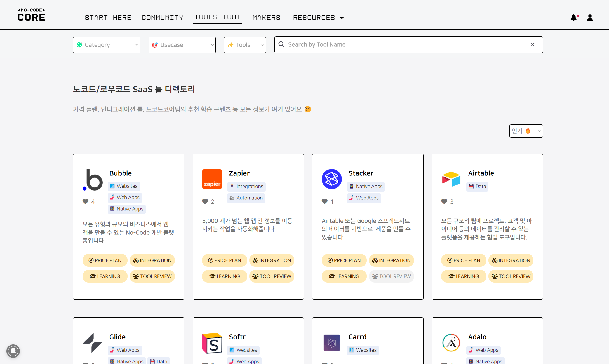Open Bubble's Learning button
The image size is (609, 364).
point(105,276)
